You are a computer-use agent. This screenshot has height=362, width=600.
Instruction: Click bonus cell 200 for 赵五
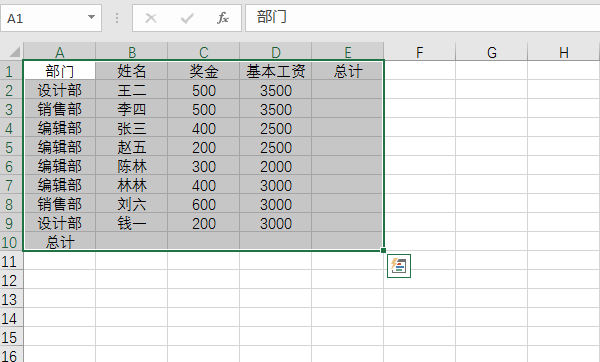tap(203, 147)
